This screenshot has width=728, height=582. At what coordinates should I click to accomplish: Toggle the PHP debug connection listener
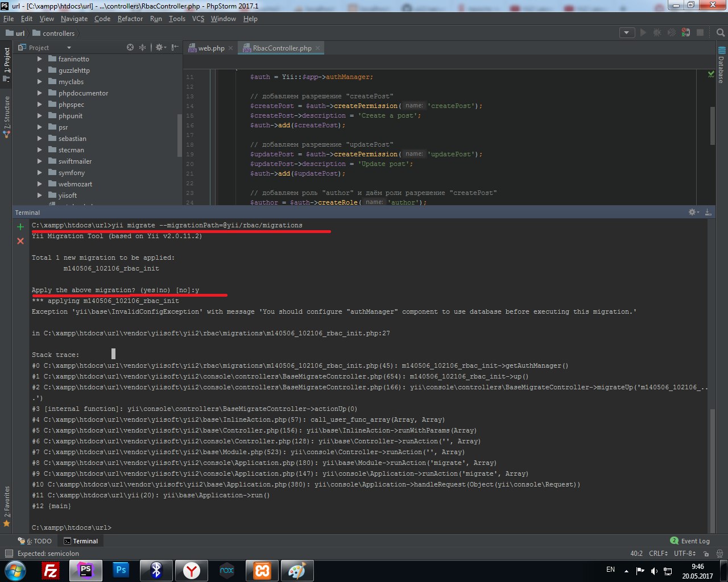686,33
